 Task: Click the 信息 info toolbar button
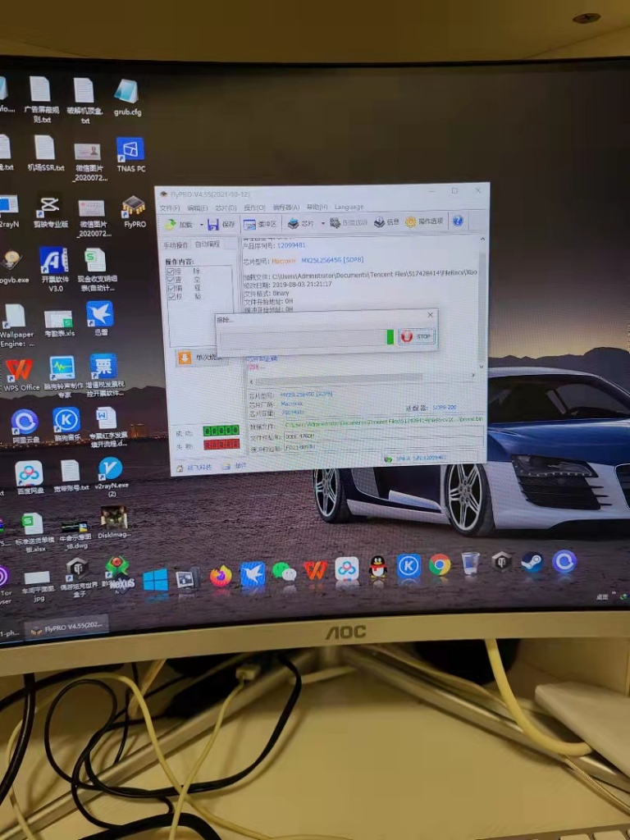(x=386, y=221)
